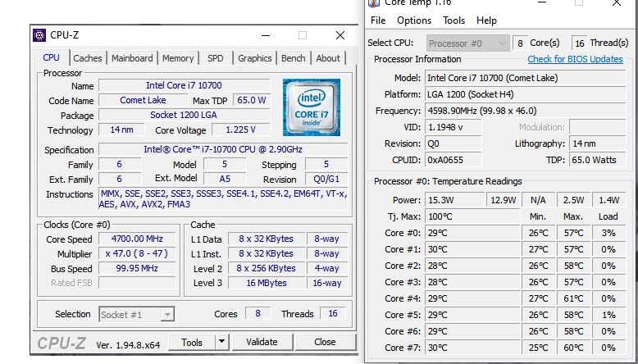
Task: Open the Processor #0 dropdown in Core Temp
Action: 468,43
